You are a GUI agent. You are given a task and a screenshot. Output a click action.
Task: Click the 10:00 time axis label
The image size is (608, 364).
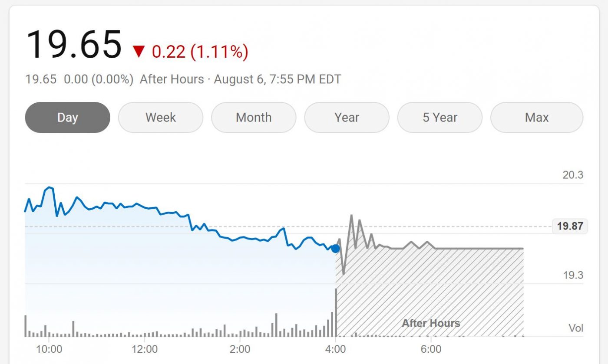[49, 349]
